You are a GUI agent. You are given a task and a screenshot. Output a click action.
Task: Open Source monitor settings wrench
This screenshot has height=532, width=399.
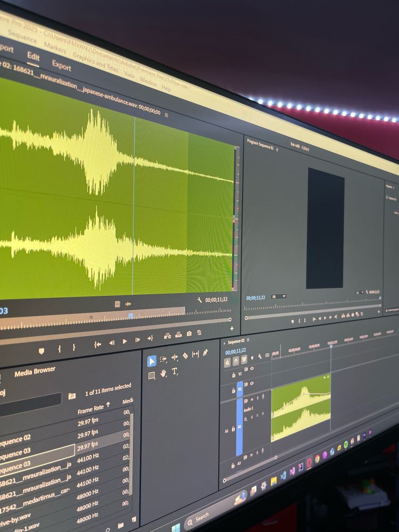point(199,300)
